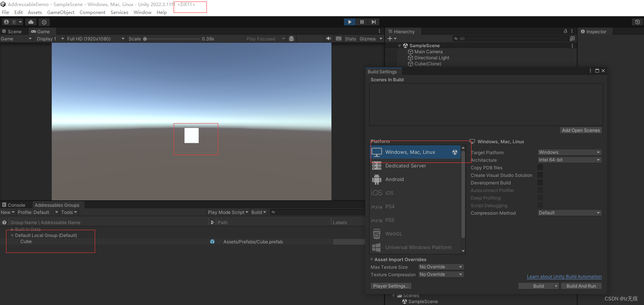Enable the Copy PDB files checkbox

[x=540, y=167]
